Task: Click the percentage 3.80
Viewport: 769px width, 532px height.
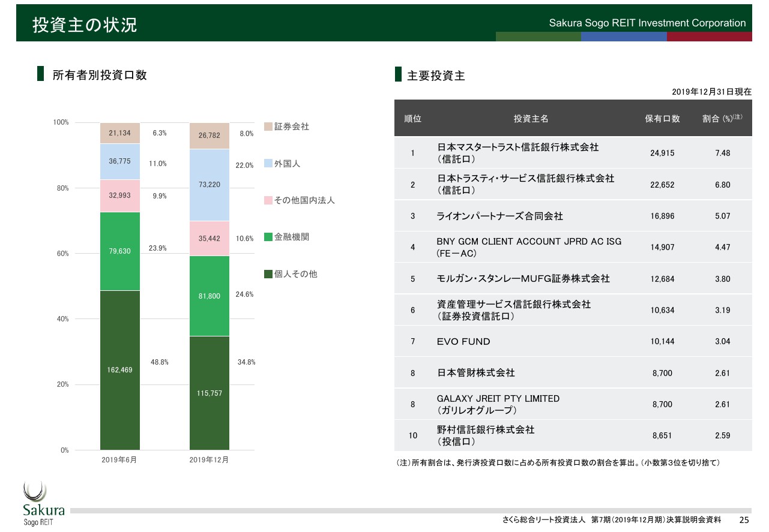Action: pos(723,279)
